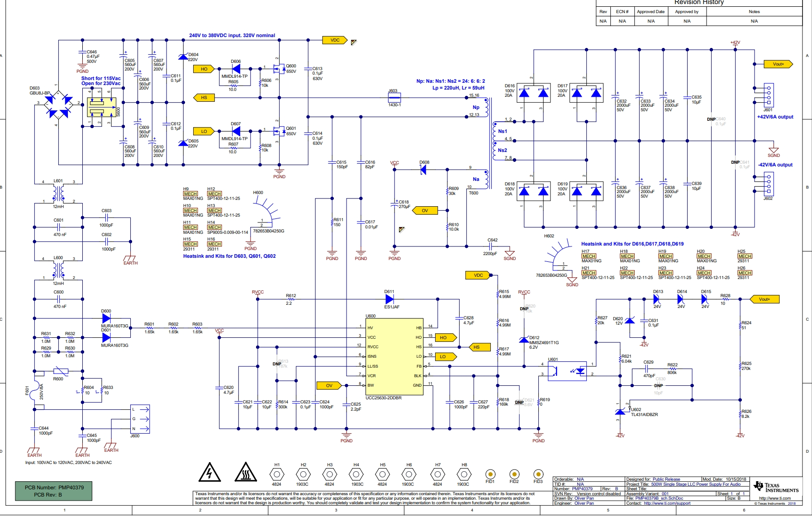The width and height of the screenshot is (812, 516).
Task: Select the FID3 fiducial marker
Action: tap(538, 474)
